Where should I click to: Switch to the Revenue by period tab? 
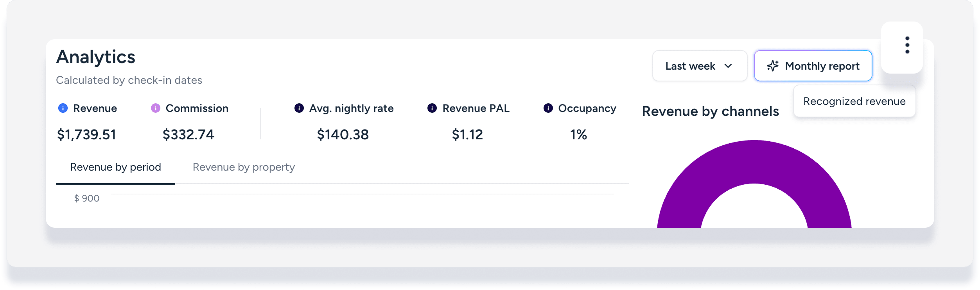(115, 168)
